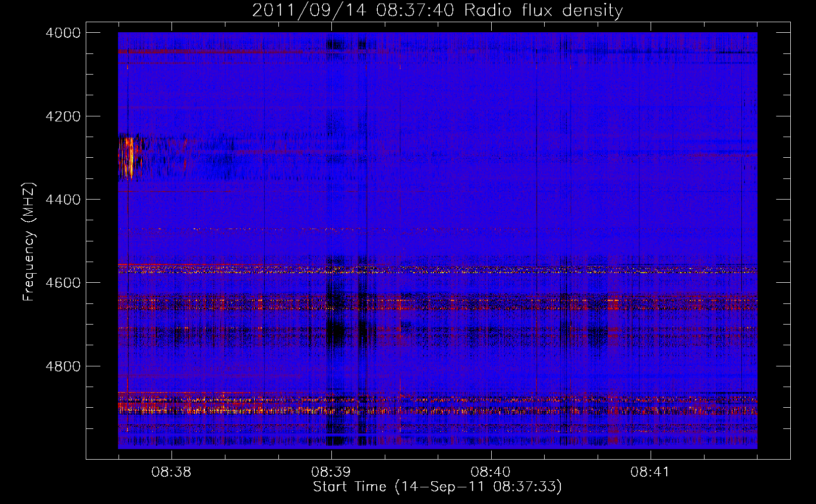816x504 pixels.
Task: Click the 08:38 time tick label
Action: (171, 472)
